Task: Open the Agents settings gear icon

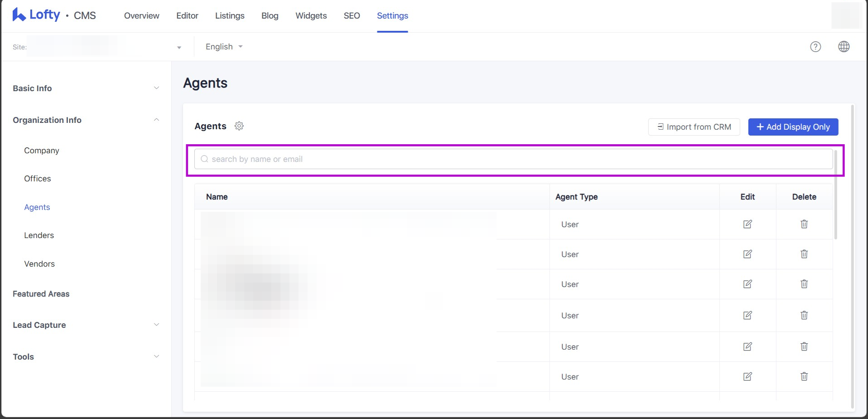Action: click(239, 126)
